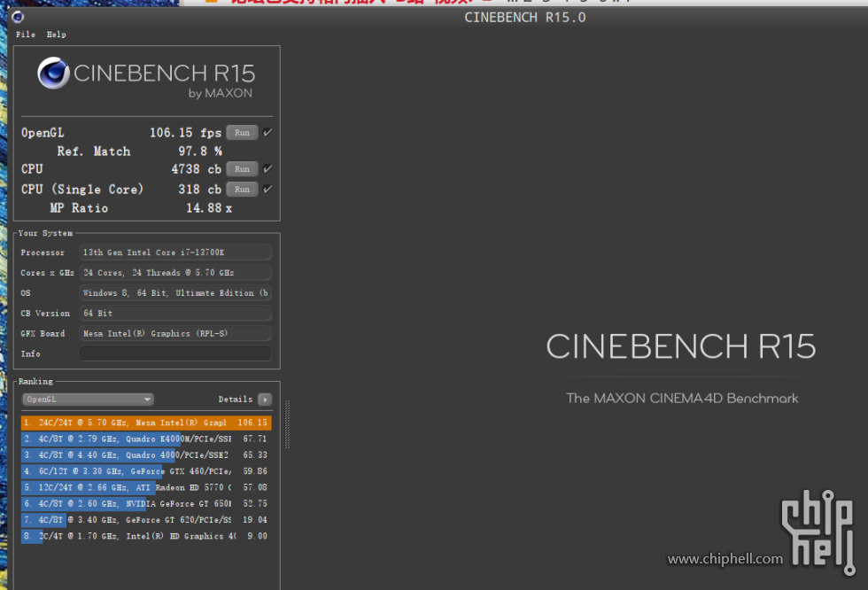Select ranking entry 1 with score 106.15

pos(146,423)
